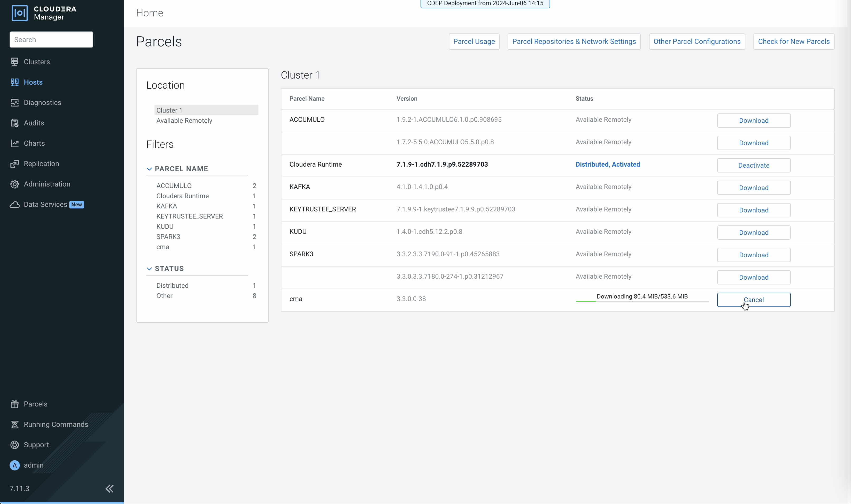Click the 7.11.3 version label
This screenshot has width=851, height=504.
pos(19,488)
